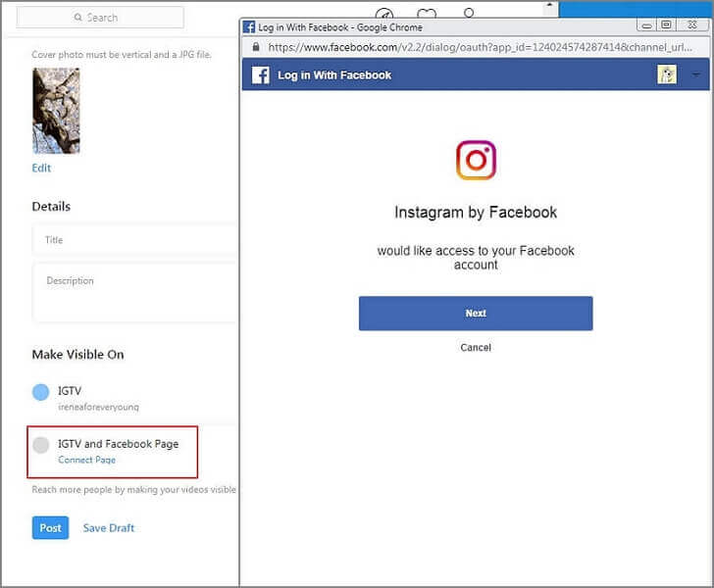This screenshot has width=714, height=588.
Task: Click the padlock icon in address bar
Action: pos(256,47)
